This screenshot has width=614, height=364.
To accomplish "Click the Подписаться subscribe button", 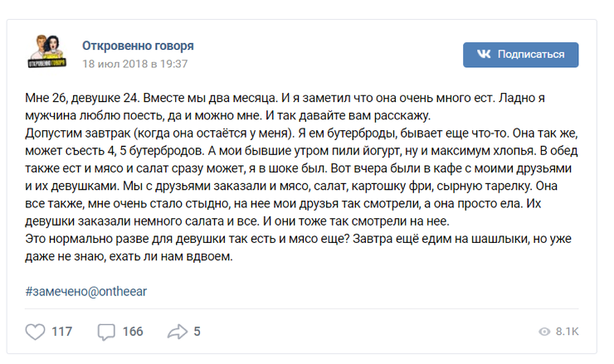I will point(520,55).
